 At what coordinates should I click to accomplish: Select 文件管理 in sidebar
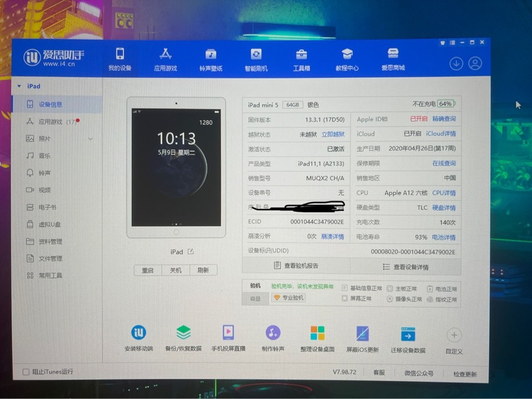click(57, 258)
